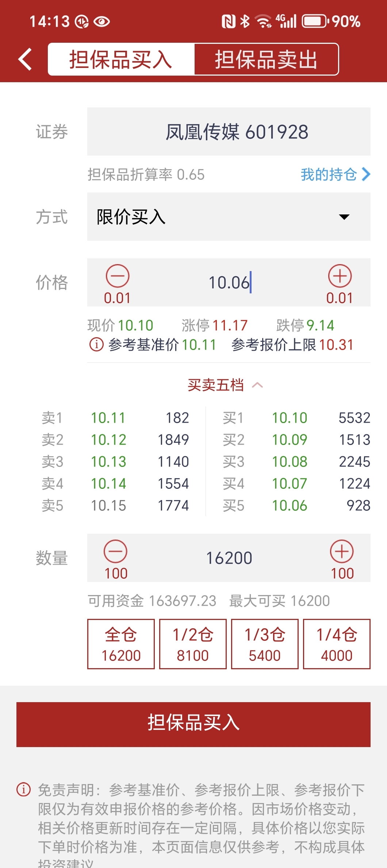Decrease price by 0.01 minus icon
The width and height of the screenshot is (387, 868).
tap(118, 276)
